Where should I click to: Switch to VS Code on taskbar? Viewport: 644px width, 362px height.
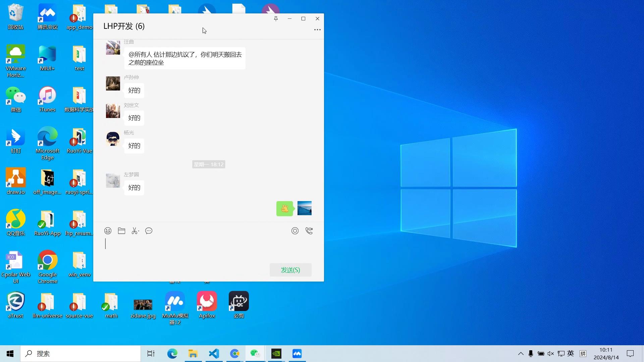tap(214, 354)
